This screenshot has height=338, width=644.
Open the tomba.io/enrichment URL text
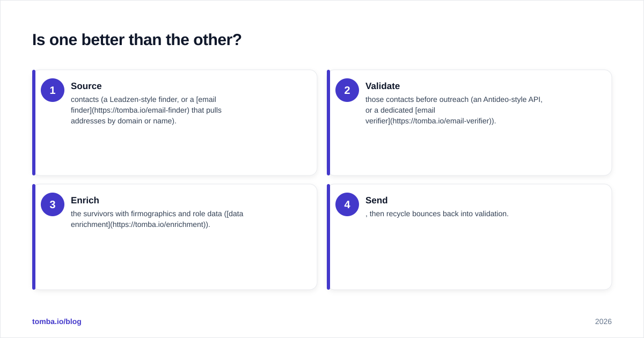tap(159, 224)
